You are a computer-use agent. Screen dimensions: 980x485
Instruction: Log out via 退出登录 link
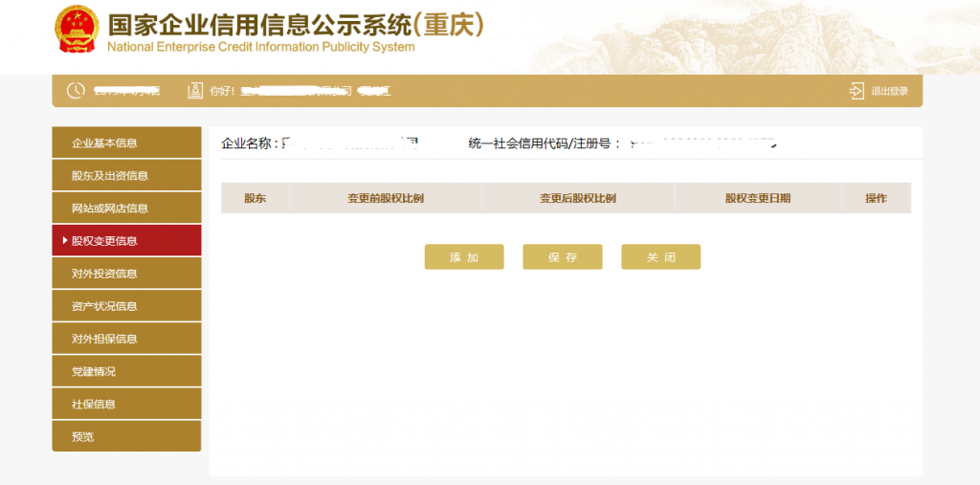tap(889, 91)
